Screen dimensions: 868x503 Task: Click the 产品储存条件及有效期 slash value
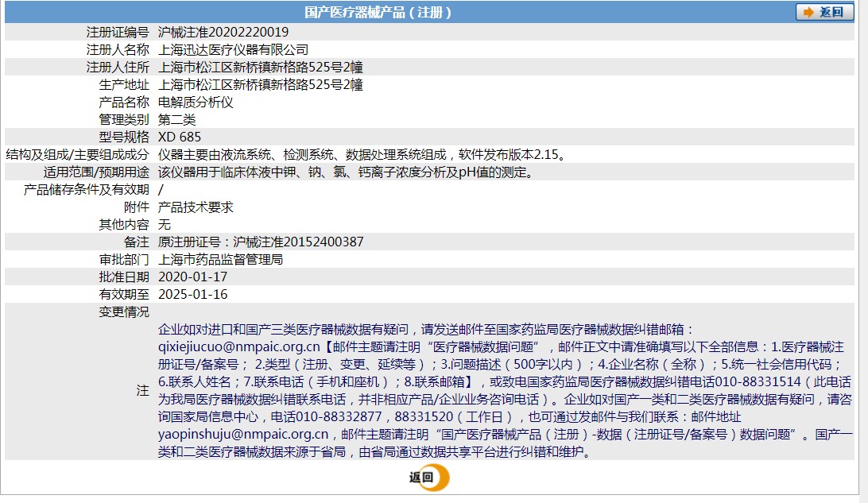[x=161, y=190]
